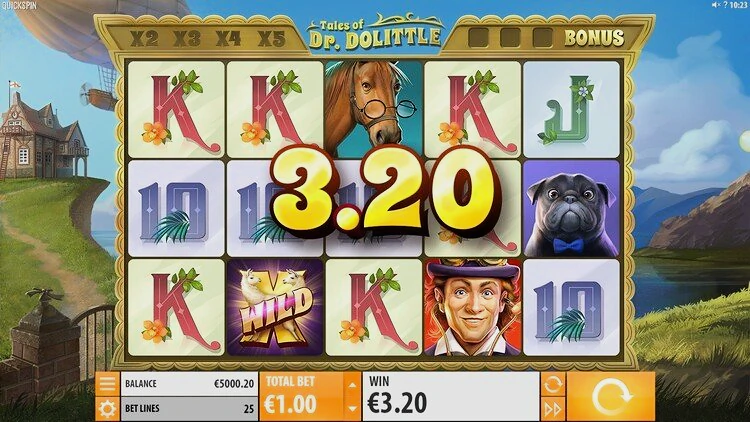Click the green J card symbol
Image resolution: width=750 pixels, height=422 pixels.
(x=571, y=110)
